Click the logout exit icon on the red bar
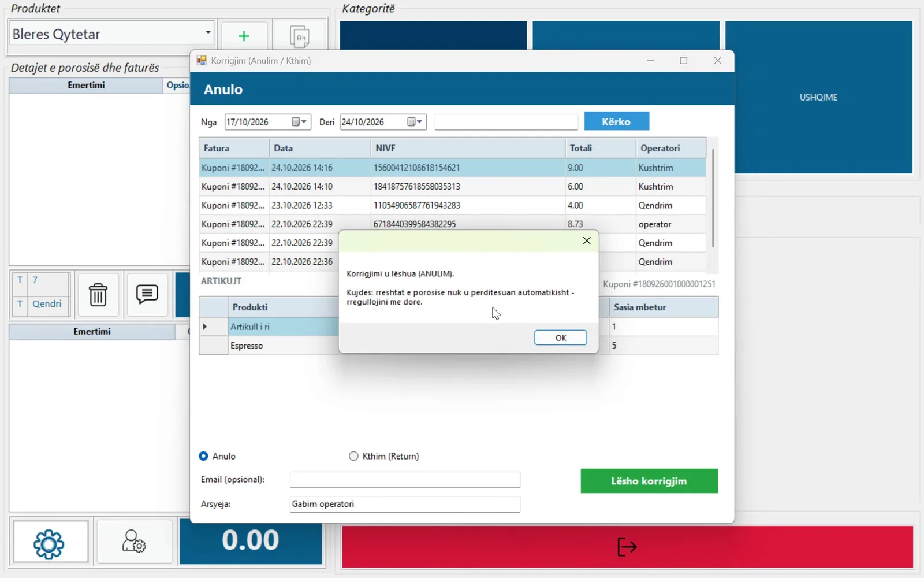 (627, 546)
